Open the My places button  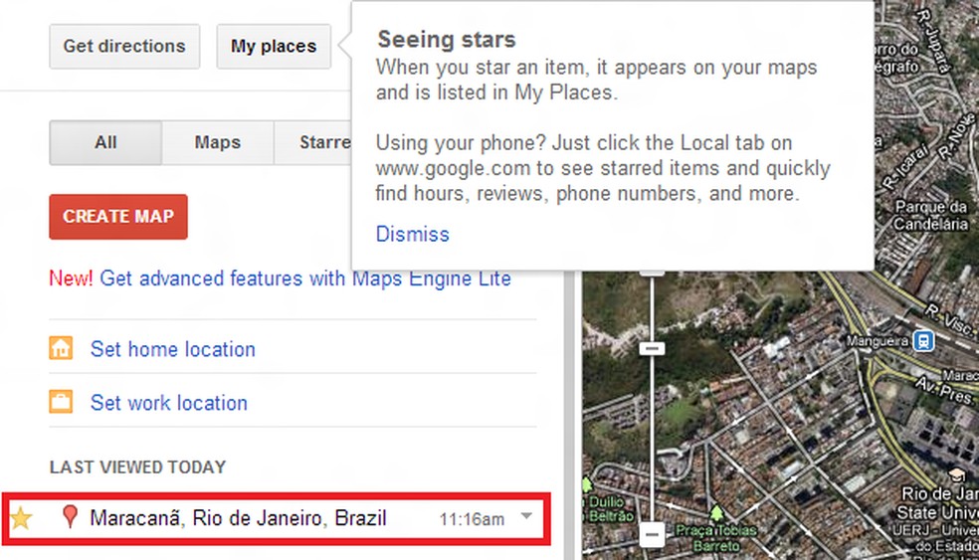coord(274,46)
